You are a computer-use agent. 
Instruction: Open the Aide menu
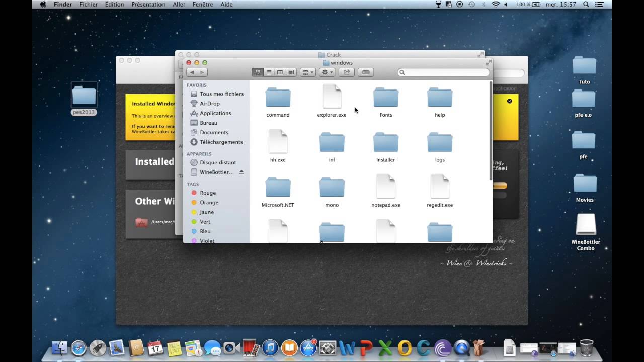tap(226, 4)
